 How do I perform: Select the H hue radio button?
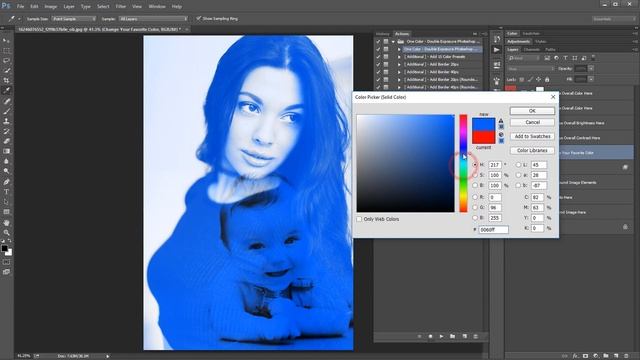pyautogui.click(x=475, y=165)
